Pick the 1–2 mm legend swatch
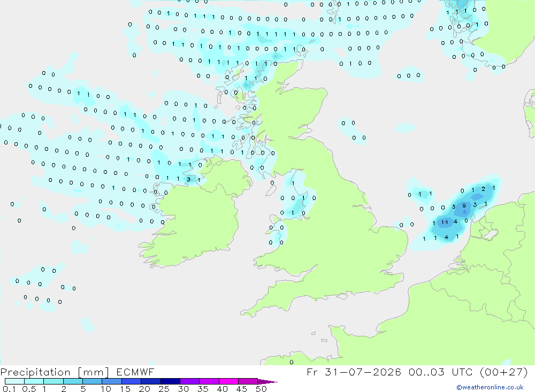535x392 pixels. point(53,381)
